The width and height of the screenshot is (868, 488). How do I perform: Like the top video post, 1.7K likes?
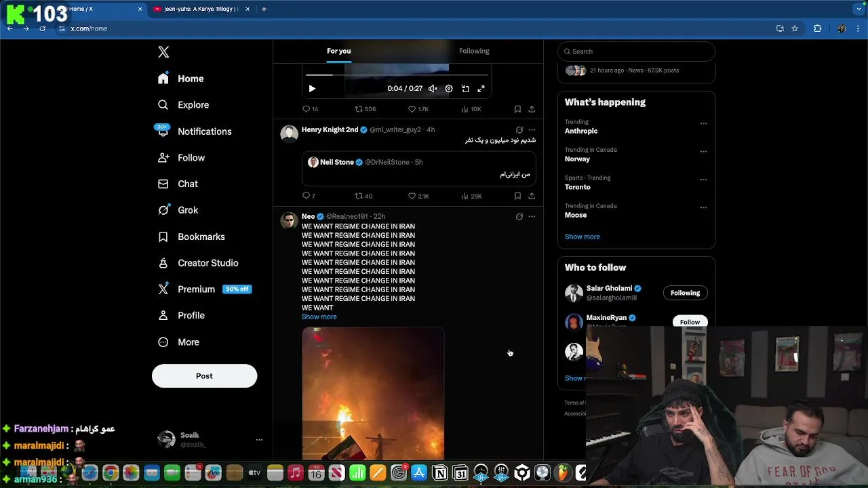pyautogui.click(x=418, y=109)
